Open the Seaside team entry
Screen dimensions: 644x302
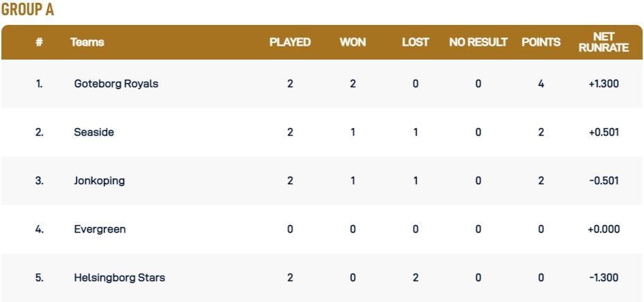click(x=94, y=132)
